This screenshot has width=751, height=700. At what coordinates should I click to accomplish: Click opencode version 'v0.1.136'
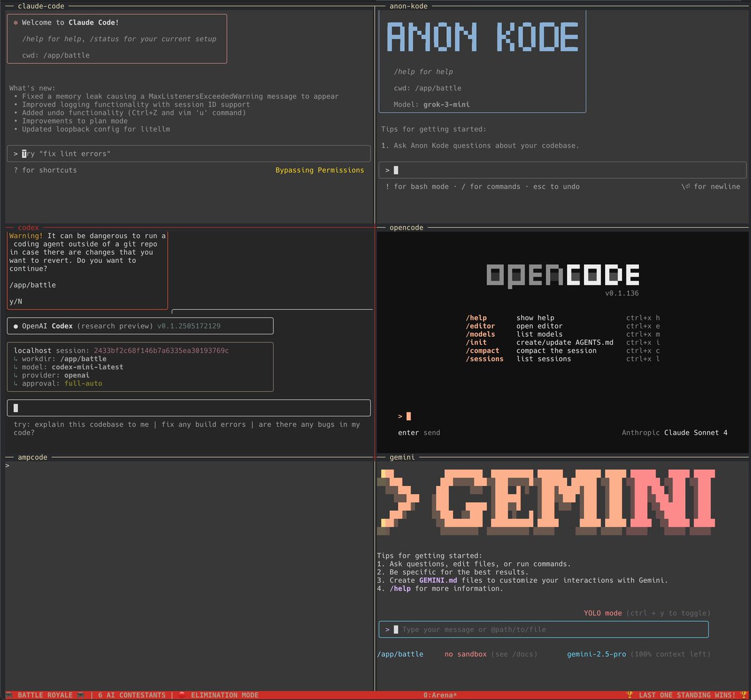click(x=622, y=293)
